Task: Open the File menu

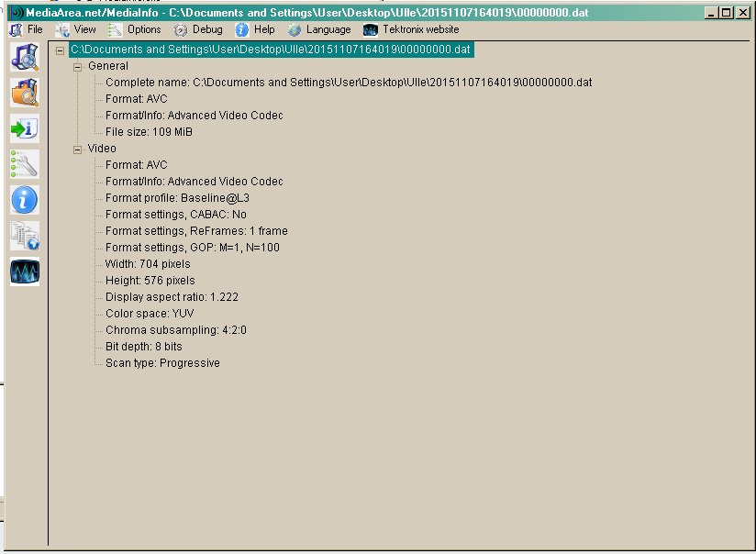Action: pos(35,29)
